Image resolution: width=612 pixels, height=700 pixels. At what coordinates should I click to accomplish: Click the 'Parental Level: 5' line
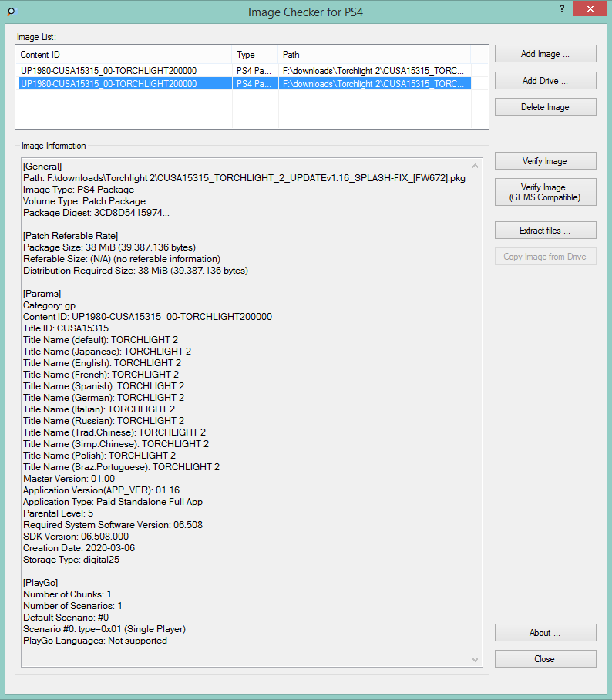(x=59, y=513)
